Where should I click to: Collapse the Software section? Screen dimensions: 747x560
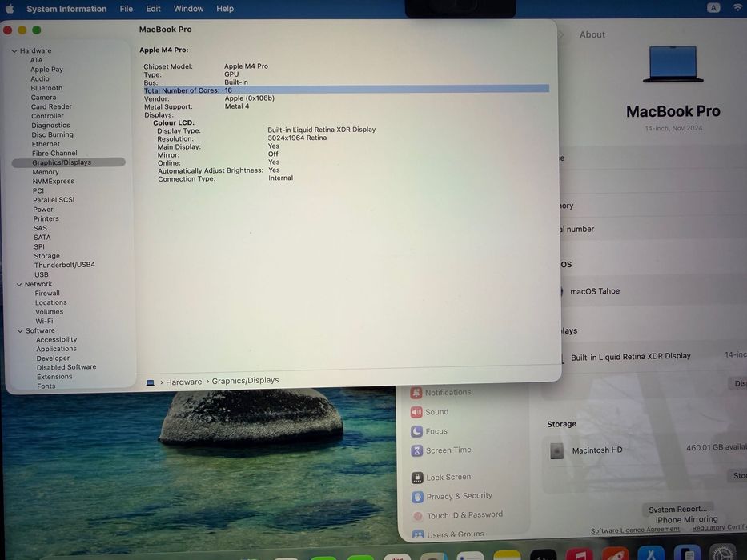click(x=20, y=331)
